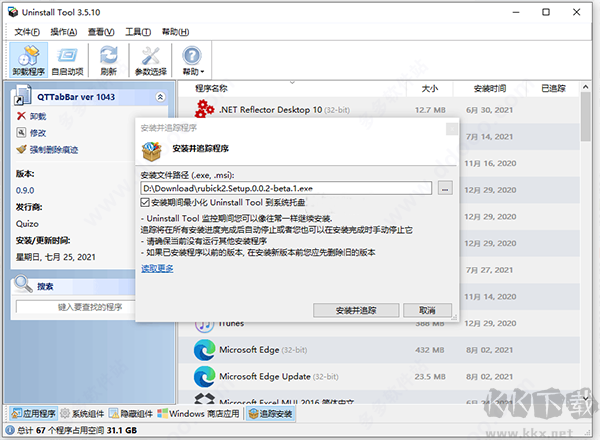Select the .NET Reflector Desktop 10 row
600x440 pixels.
pos(379,110)
